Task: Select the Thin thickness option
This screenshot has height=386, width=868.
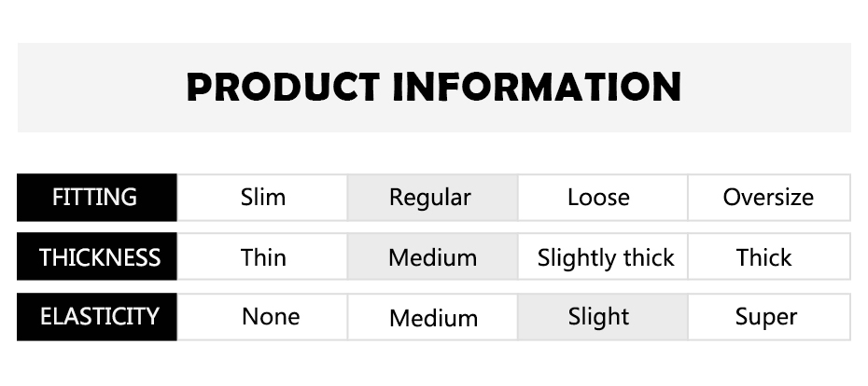Action: coord(262,257)
